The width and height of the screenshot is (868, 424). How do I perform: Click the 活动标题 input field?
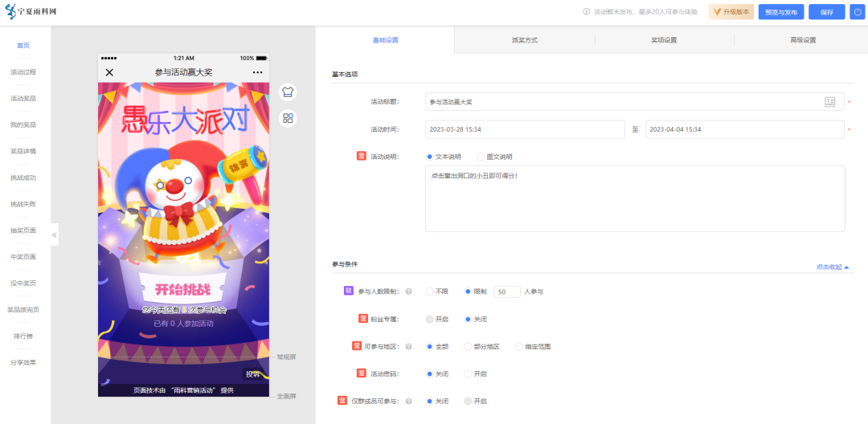pos(634,102)
